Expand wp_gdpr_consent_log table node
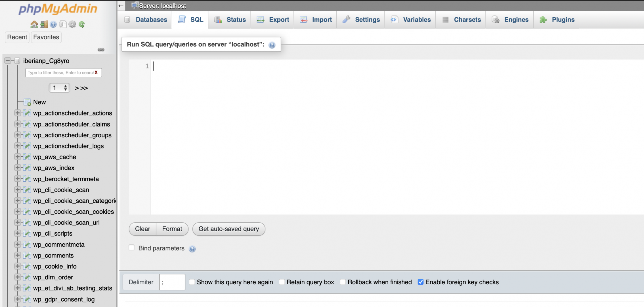 tap(17, 299)
